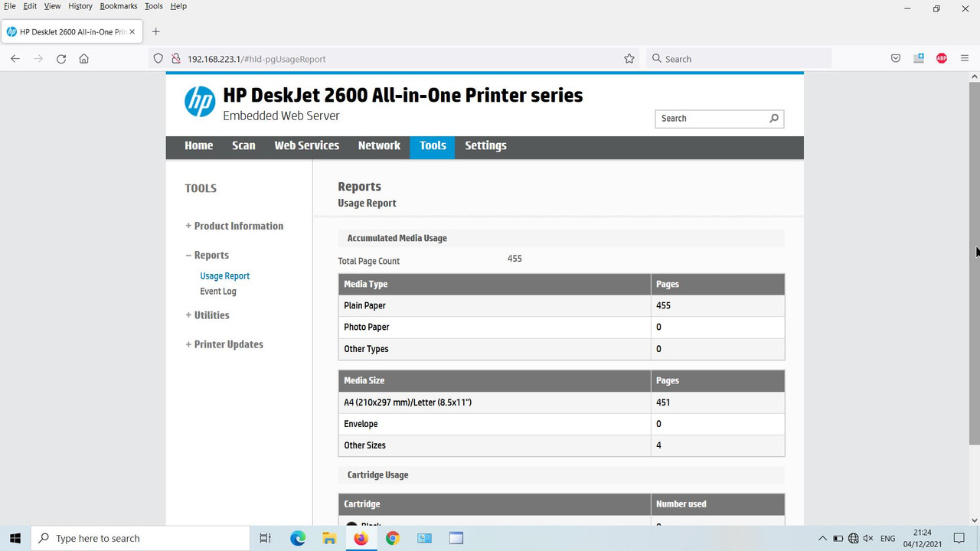
Task: Open the Windows Start menu
Action: [15, 538]
